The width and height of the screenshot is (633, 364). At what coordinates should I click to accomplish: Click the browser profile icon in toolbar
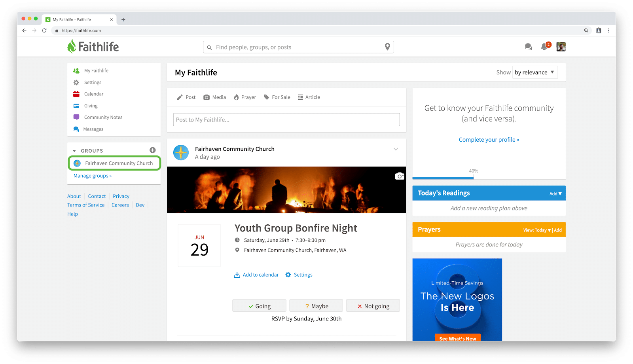[599, 30]
